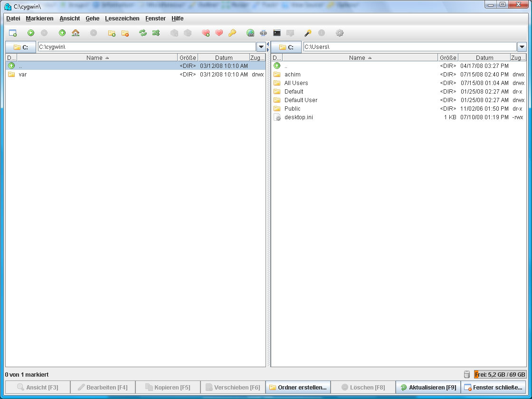532x399 pixels.
Task: Sort right panel by Datum column
Action: [484, 57]
